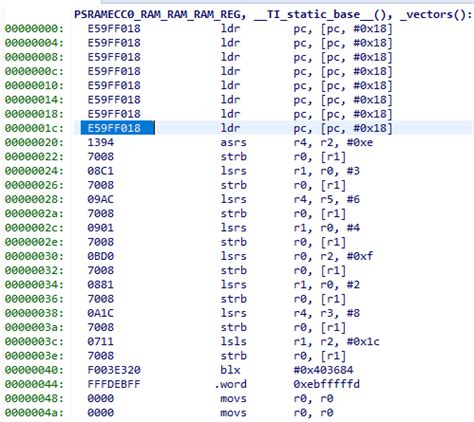474x422 pixels.
Task: Select opcode F003E320
Action: pos(114,370)
